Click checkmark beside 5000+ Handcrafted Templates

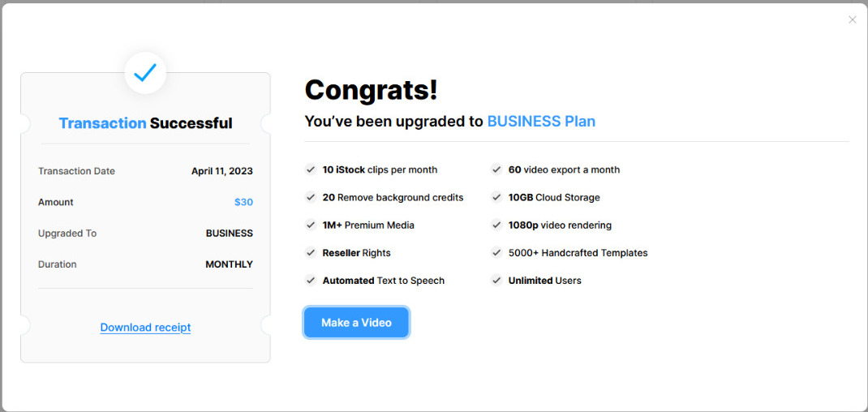[496, 252]
